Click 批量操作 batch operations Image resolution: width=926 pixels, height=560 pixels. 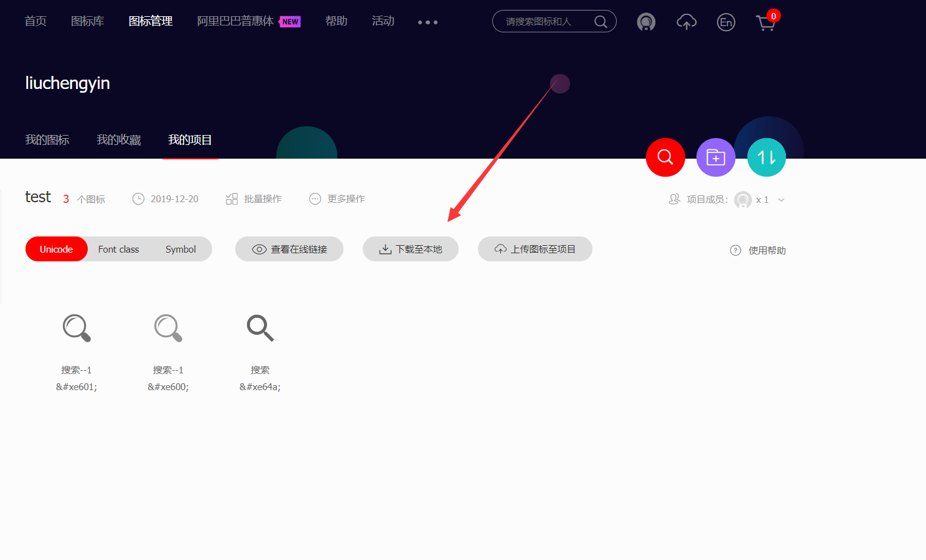(254, 198)
